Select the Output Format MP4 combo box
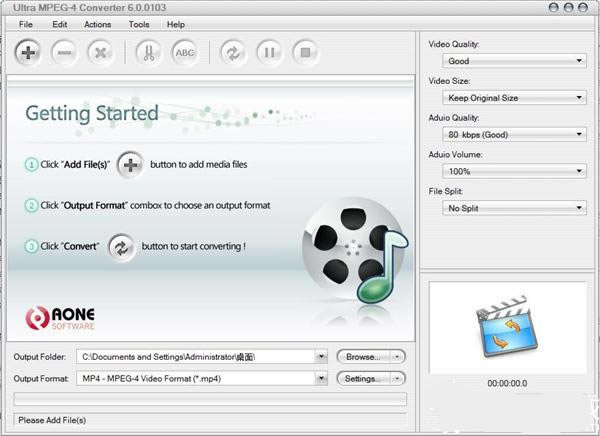 pos(202,379)
